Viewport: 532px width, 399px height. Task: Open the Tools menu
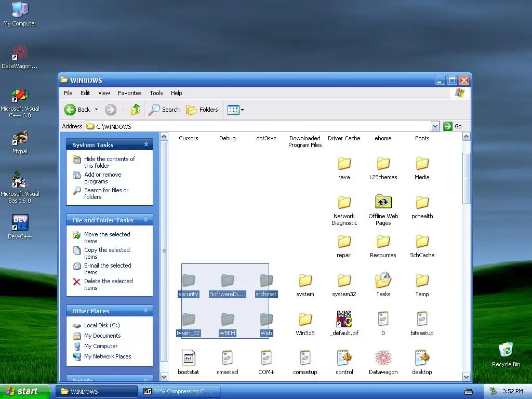156,93
